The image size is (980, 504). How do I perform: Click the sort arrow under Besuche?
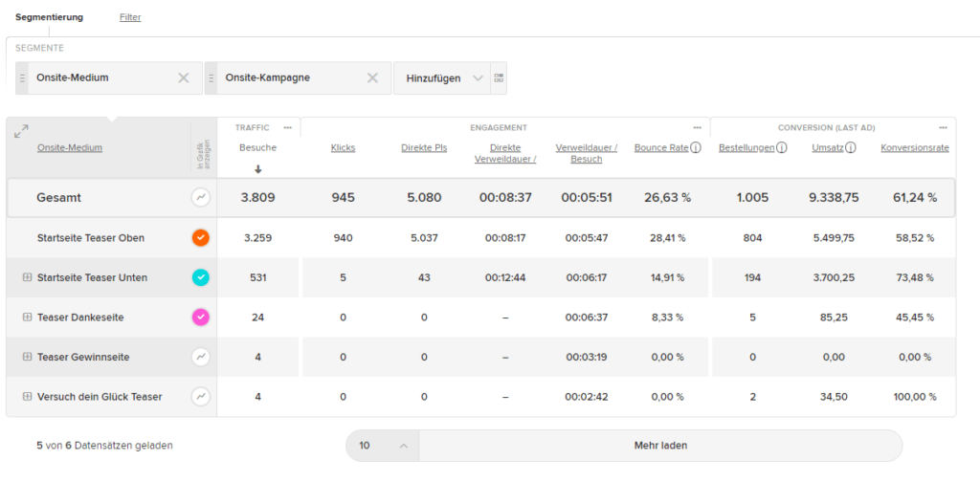tap(258, 169)
